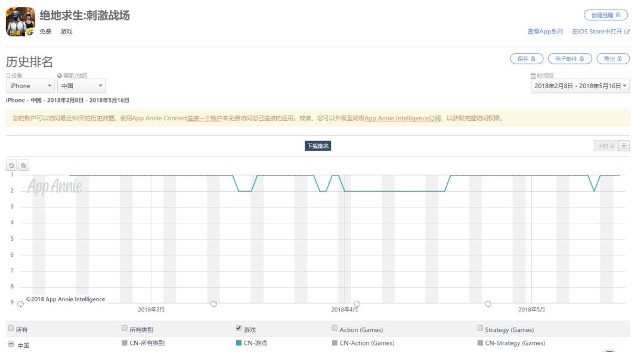Toggle the Strategy (Games) checkbox
Image resolution: width=644 pixels, height=352 pixels.
[480, 328]
